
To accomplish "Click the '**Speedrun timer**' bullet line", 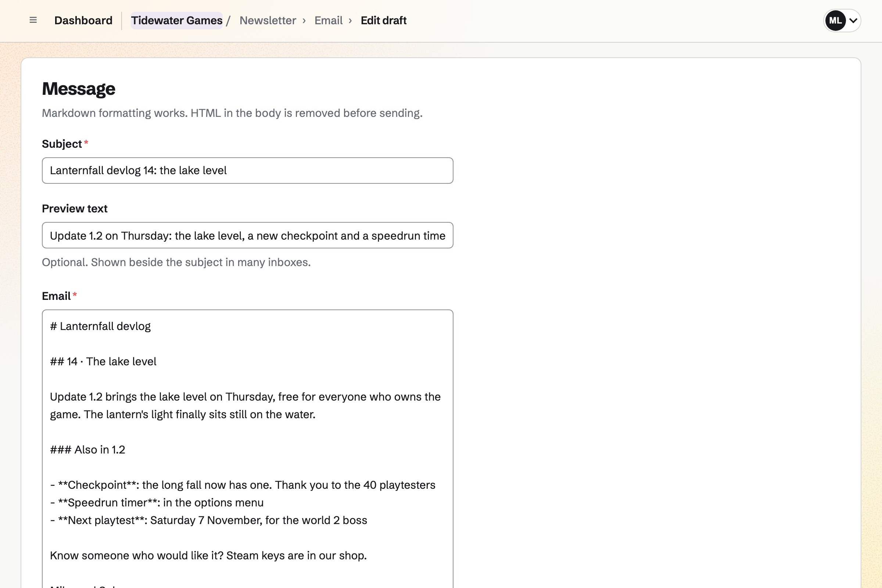I will coord(157,502).
